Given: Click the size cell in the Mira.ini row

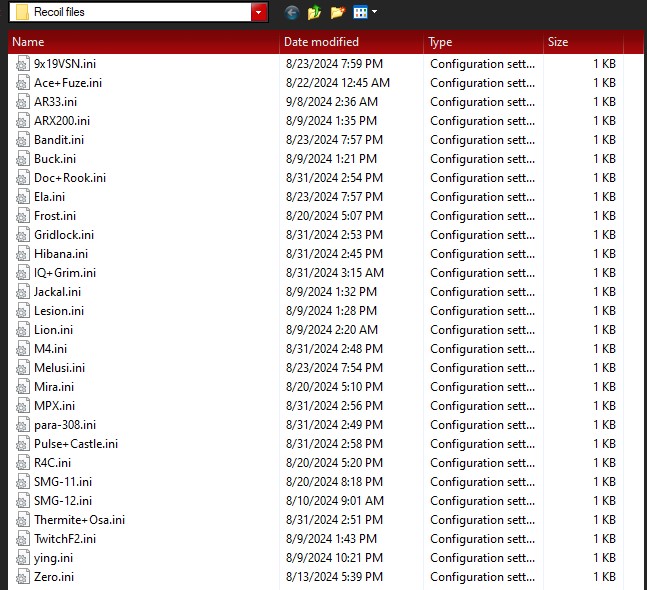Looking at the screenshot, I should point(604,386).
